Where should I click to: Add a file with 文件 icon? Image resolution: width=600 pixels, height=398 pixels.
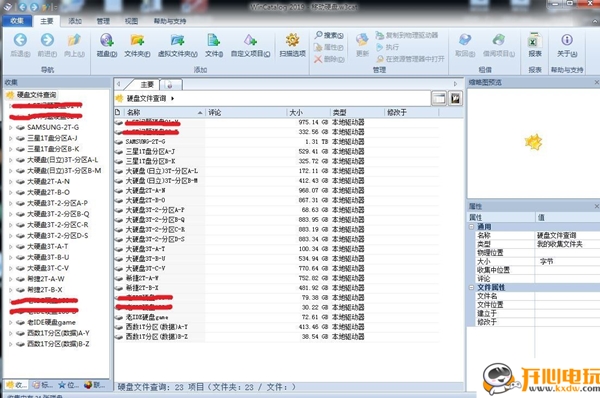(x=214, y=40)
